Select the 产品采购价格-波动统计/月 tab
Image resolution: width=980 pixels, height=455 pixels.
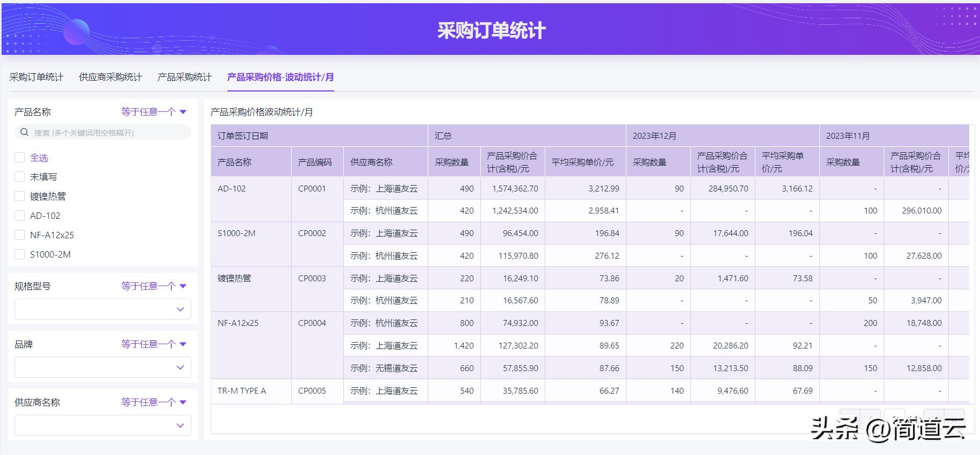click(x=280, y=77)
